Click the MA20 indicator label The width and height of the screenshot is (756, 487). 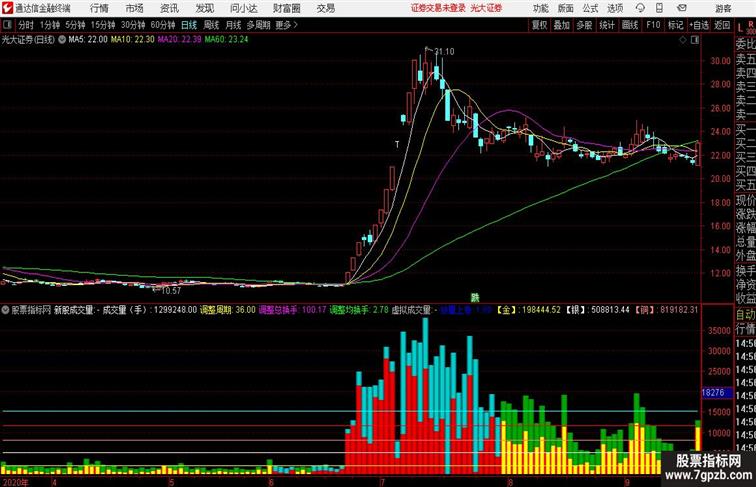179,40
